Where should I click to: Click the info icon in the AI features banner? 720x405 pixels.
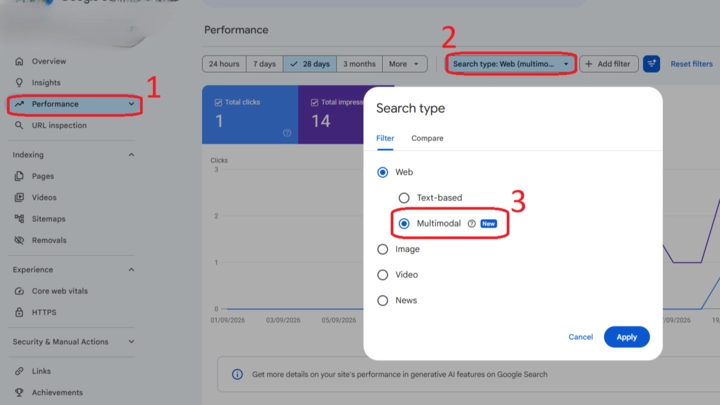[237, 374]
